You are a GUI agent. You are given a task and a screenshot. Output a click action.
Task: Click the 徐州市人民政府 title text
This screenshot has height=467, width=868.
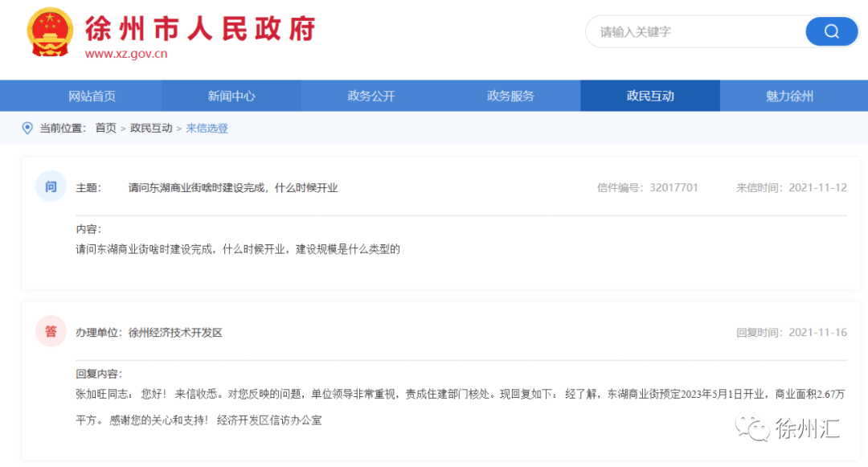[x=200, y=28]
